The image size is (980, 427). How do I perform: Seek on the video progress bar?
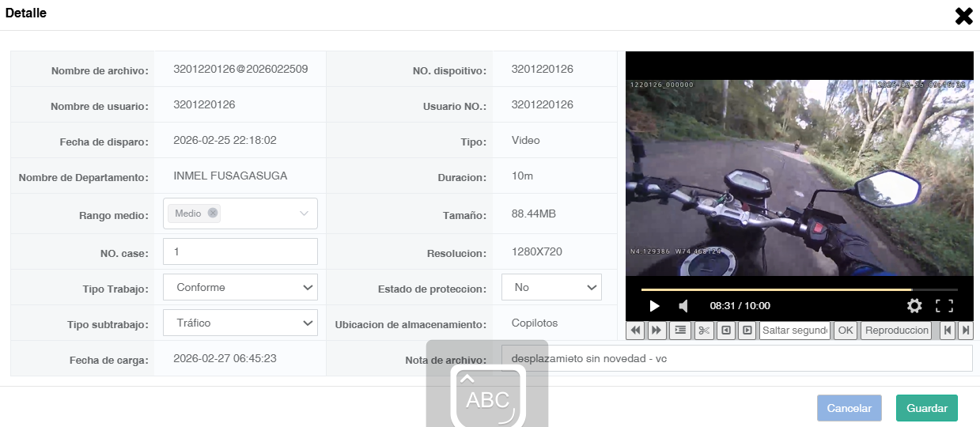coord(799,289)
